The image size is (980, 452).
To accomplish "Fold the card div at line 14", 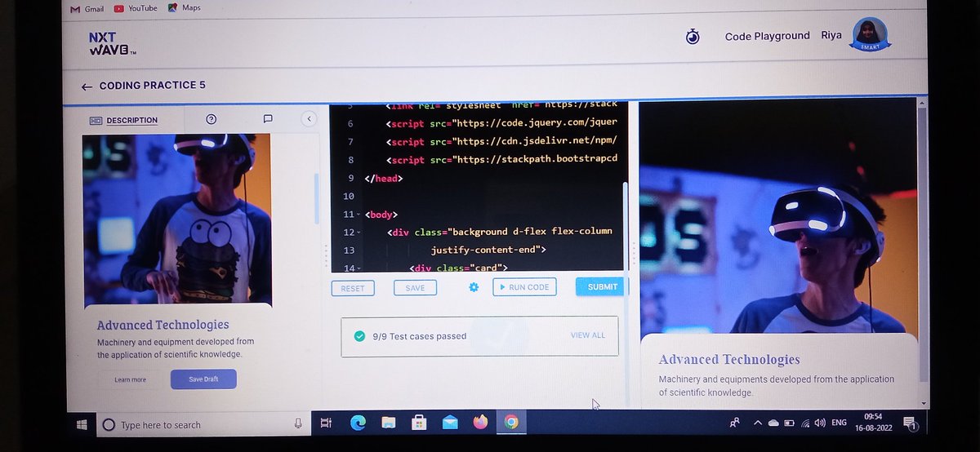I will (358, 268).
